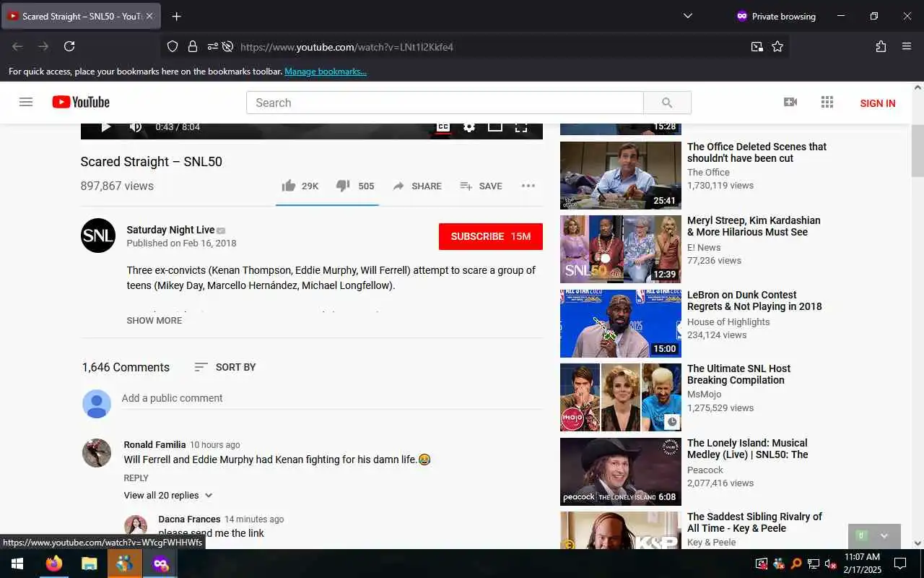Open Windows notification center
Screen dimensions: 924x578
[x=900, y=564]
